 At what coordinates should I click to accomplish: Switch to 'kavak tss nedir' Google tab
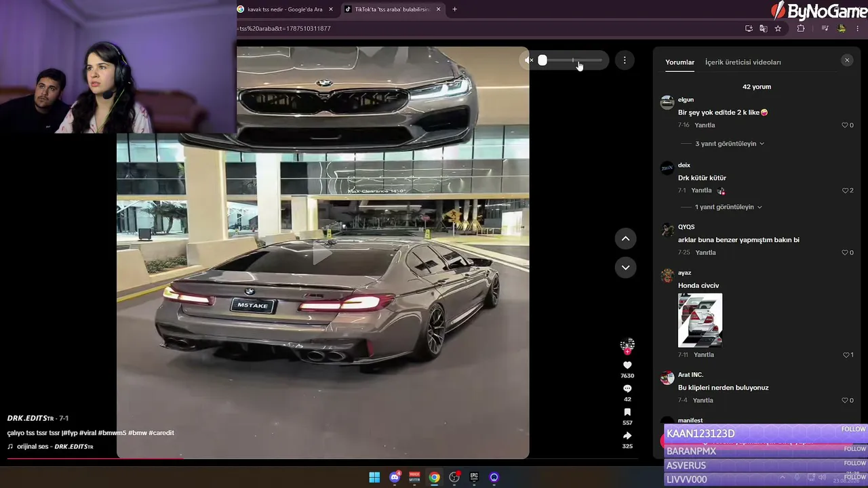coord(285,9)
